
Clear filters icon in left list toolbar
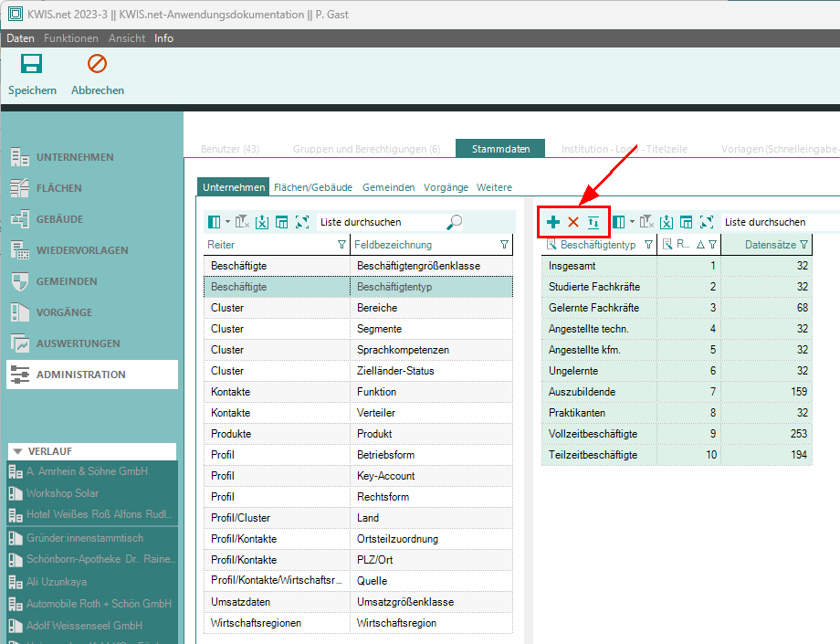click(242, 222)
